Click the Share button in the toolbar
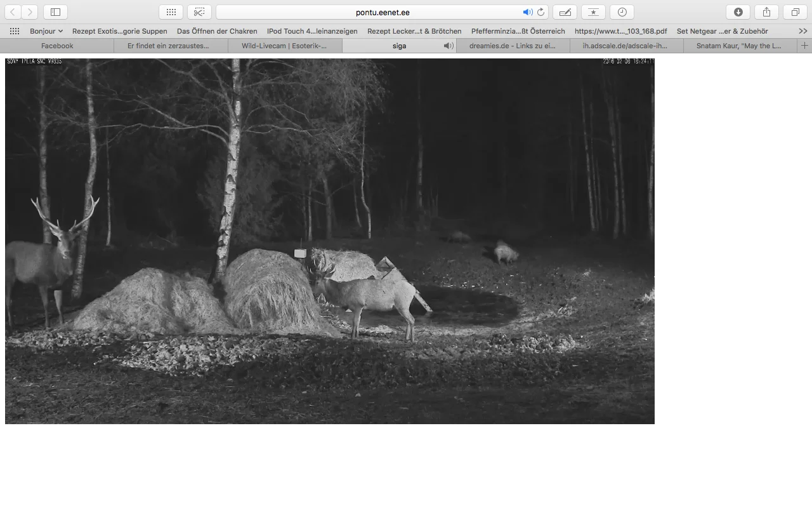 click(766, 12)
